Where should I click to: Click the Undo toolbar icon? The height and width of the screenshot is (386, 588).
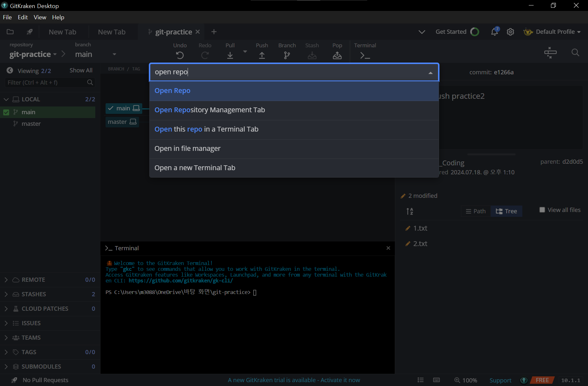180,55
